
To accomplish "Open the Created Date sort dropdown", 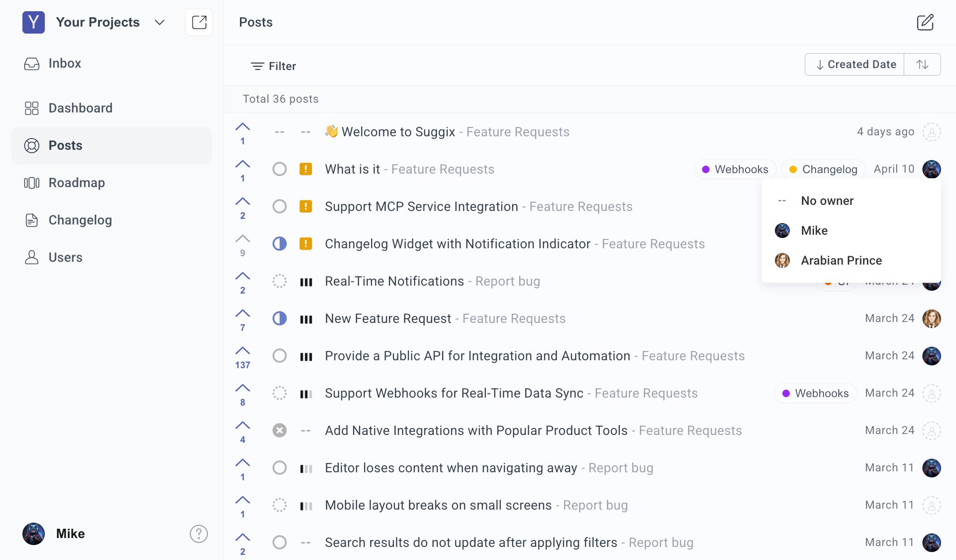I will pyautogui.click(x=855, y=64).
